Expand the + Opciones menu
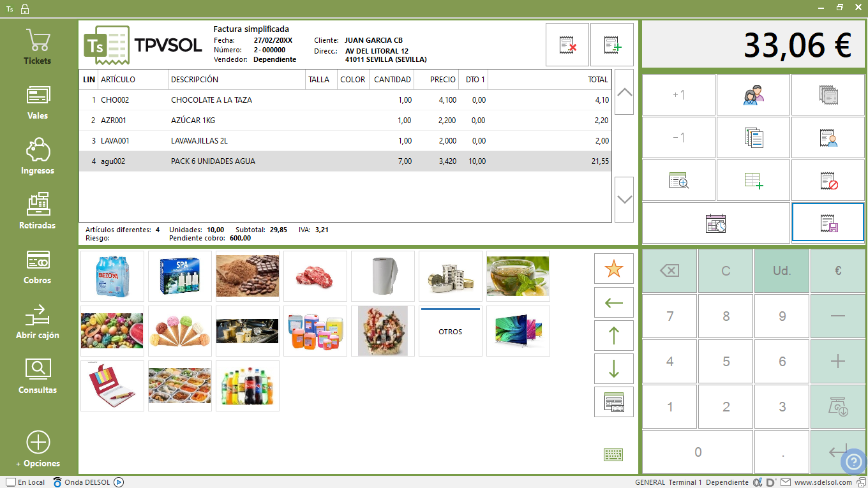 coord(38,450)
